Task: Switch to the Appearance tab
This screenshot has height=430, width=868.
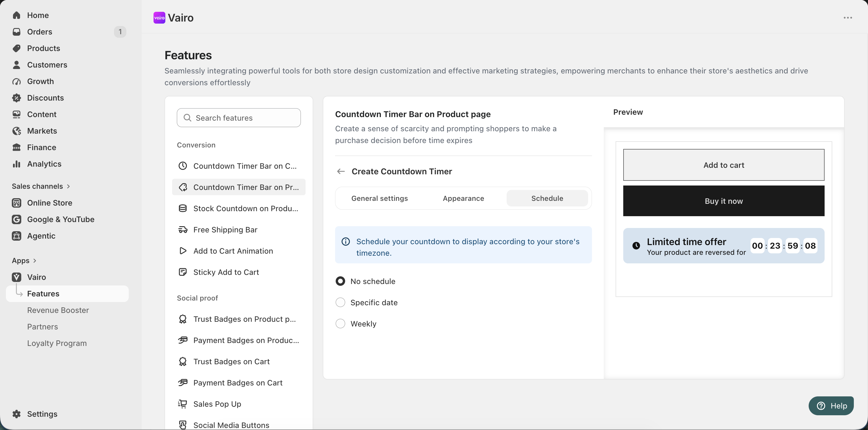Action: [463, 198]
